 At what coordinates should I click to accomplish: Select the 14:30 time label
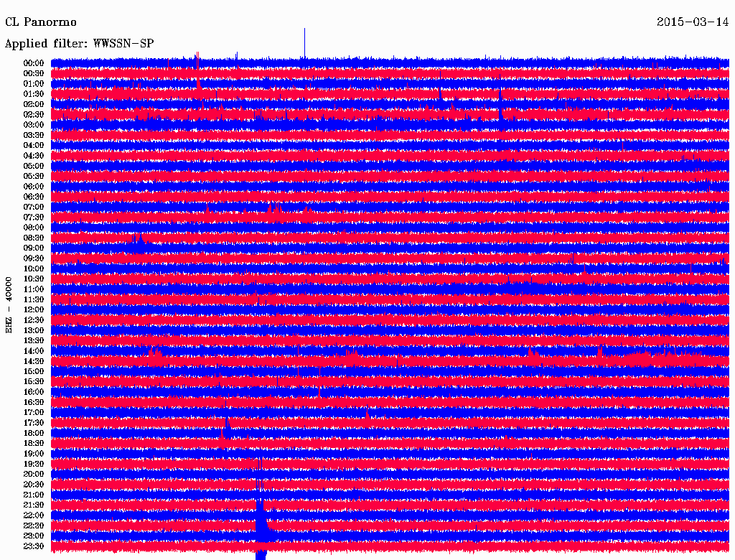click(x=34, y=361)
